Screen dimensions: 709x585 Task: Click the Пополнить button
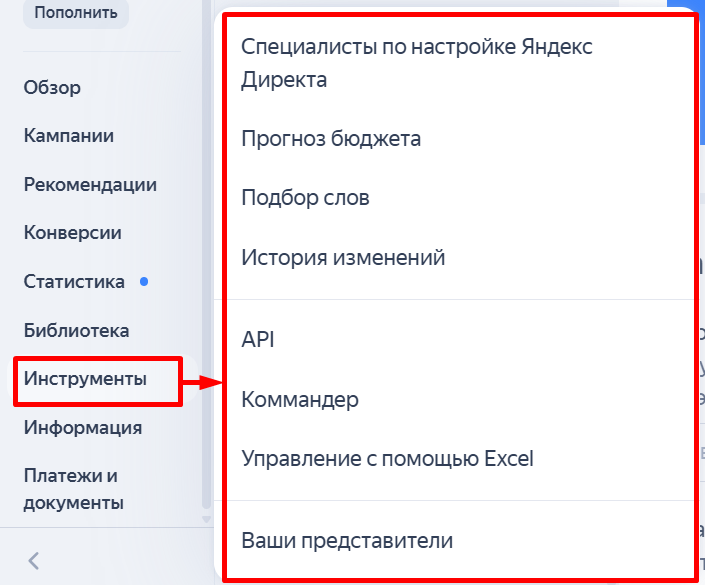point(76,13)
